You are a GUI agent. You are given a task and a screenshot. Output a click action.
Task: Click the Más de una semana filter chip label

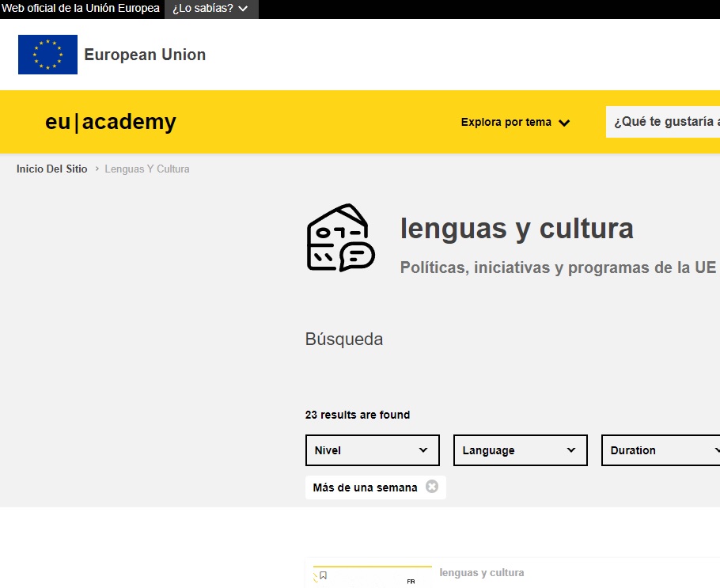click(365, 487)
